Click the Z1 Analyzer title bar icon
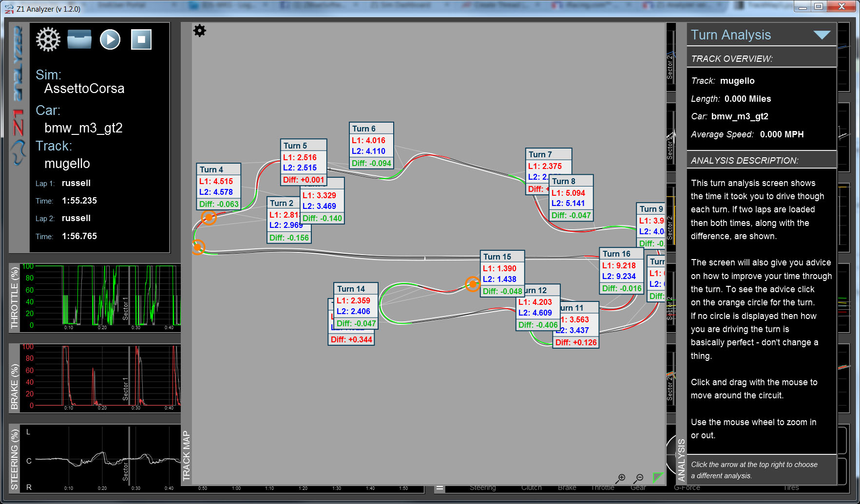Viewport: 860px width, 504px height. [x=9, y=9]
